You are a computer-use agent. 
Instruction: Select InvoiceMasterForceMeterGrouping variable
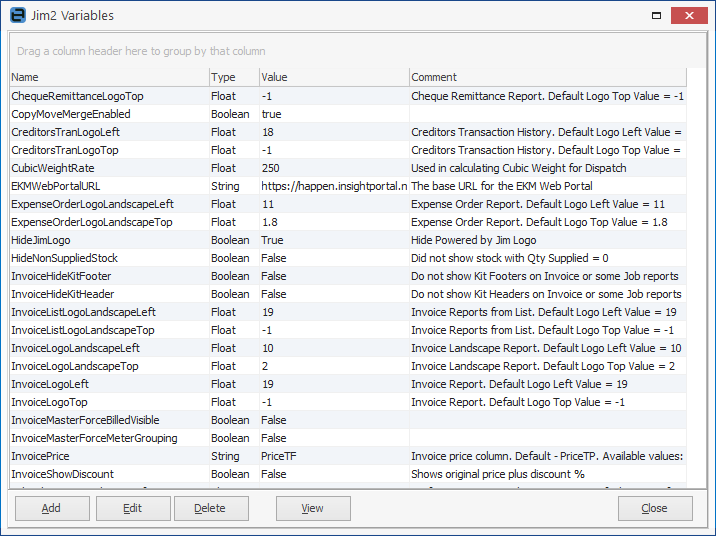point(348,439)
